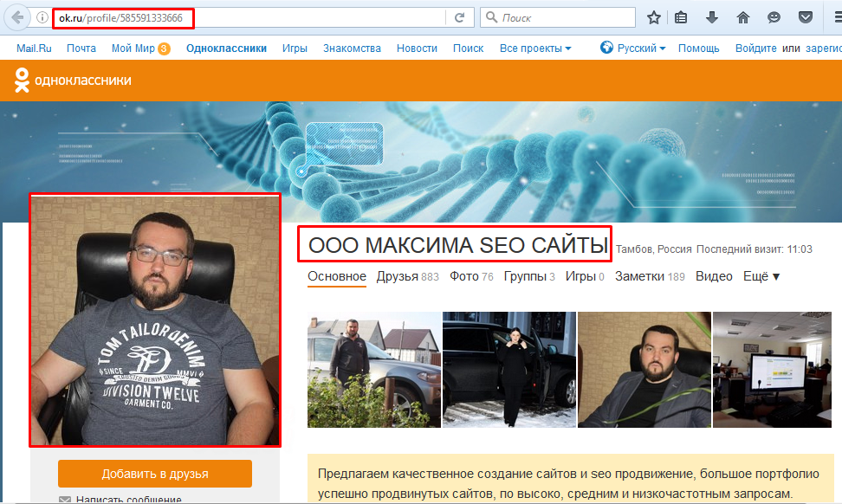
Task: Click Добавить в друзья button
Action: point(155,474)
